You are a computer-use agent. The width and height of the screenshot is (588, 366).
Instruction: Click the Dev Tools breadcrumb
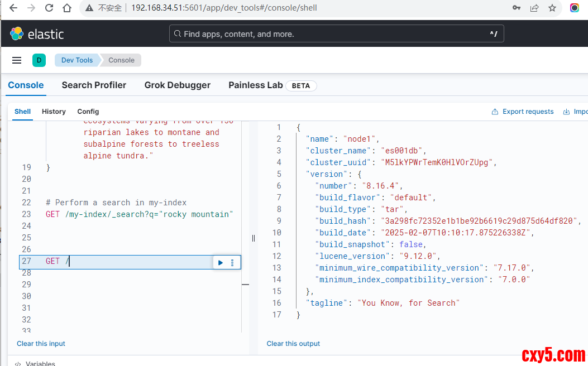pos(77,60)
